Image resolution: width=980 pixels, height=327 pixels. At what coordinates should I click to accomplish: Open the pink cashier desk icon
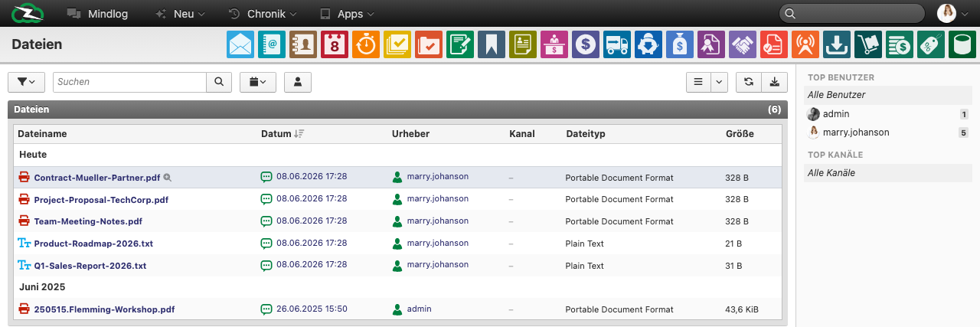coord(554,44)
